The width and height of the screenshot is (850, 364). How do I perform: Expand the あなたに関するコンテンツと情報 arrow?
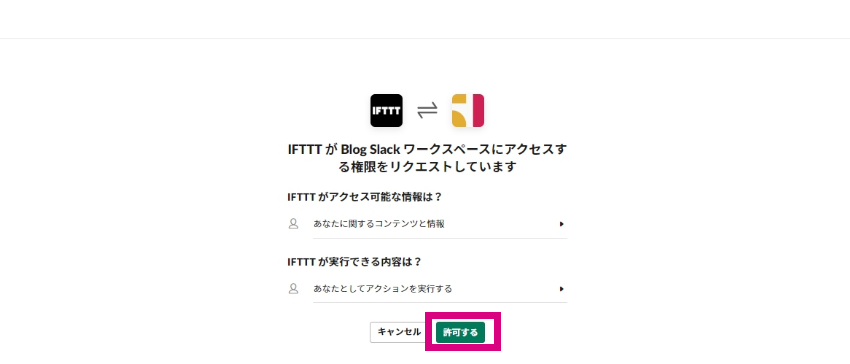[x=562, y=223]
